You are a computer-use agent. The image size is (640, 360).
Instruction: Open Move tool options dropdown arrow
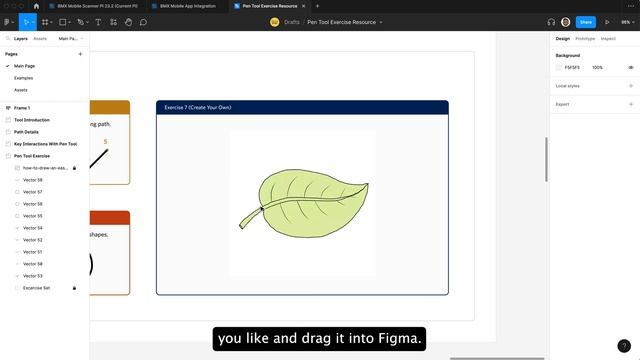pyautogui.click(x=33, y=22)
